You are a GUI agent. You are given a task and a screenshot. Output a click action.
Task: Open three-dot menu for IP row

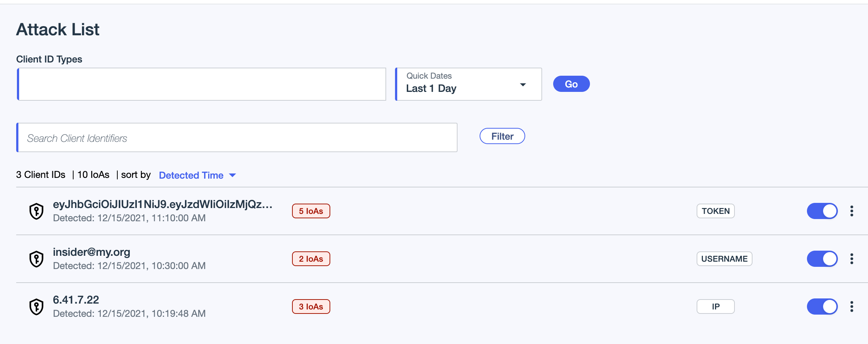coord(851,307)
